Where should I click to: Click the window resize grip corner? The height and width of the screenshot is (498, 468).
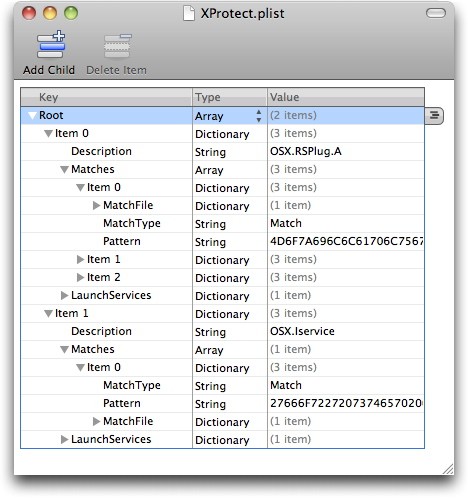click(448, 469)
